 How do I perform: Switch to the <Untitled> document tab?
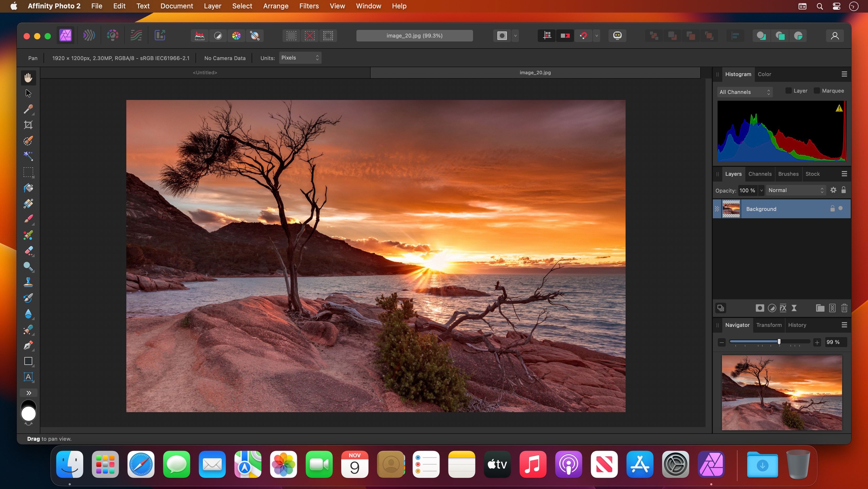205,72
